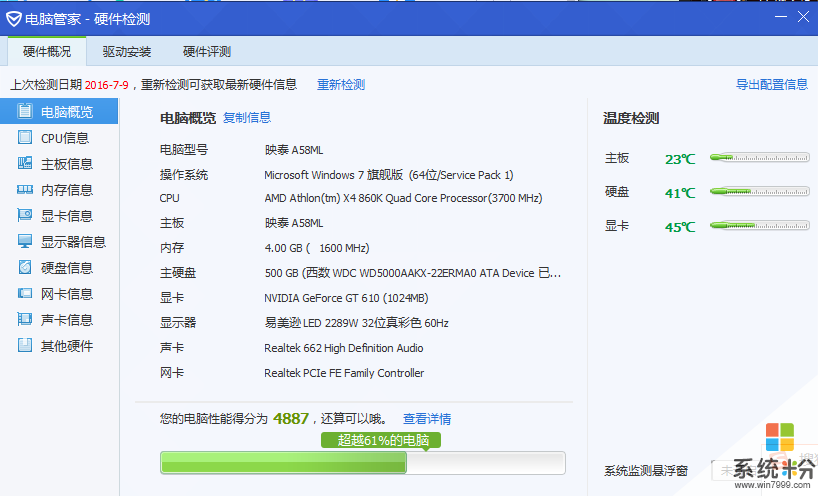Open the 驱动安装 tab
Screen dimensions: 818x496
pyautogui.click(x=127, y=51)
